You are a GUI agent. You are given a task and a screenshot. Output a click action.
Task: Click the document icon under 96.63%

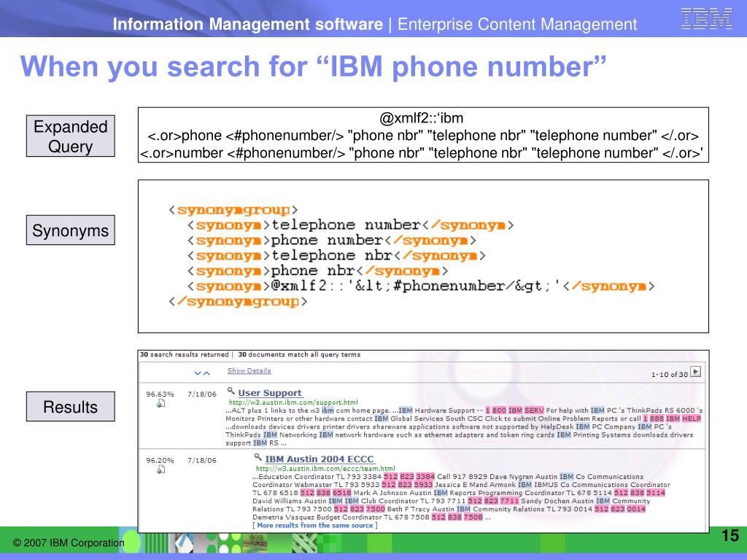click(161, 403)
